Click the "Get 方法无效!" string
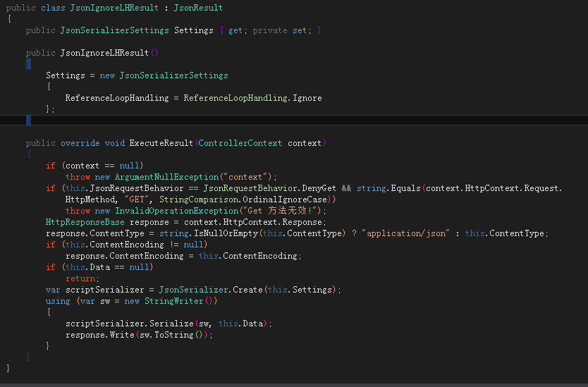The width and height of the screenshot is (588, 387). tap(280, 210)
